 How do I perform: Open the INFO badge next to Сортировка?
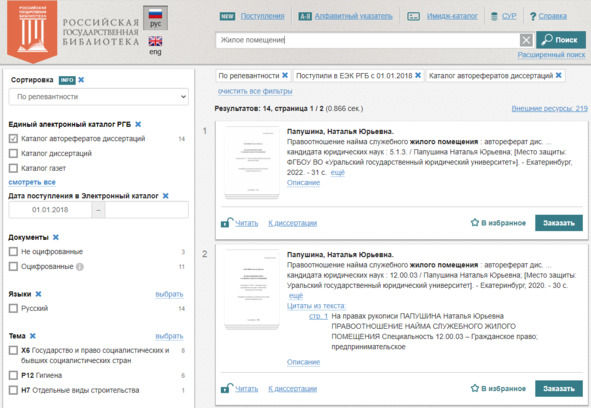tap(67, 80)
